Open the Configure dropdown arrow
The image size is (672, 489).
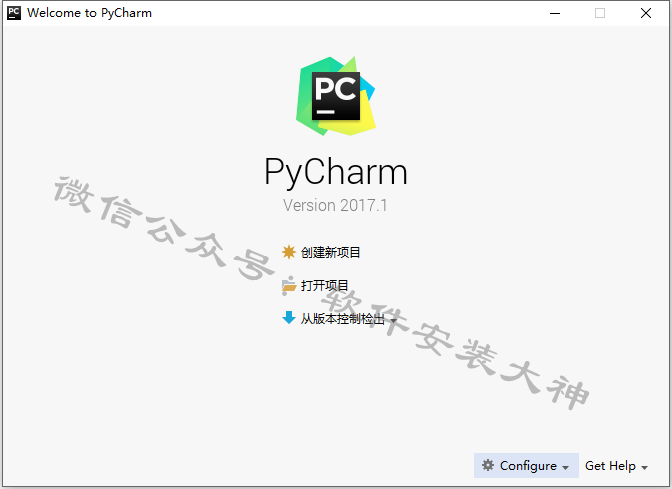566,468
